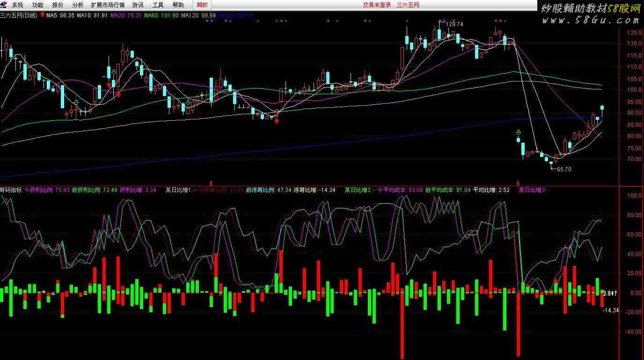This screenshot has height=360, width=644.
Task: Click the green down arrow above the gap-down candle
Action: tap(518, 132)
